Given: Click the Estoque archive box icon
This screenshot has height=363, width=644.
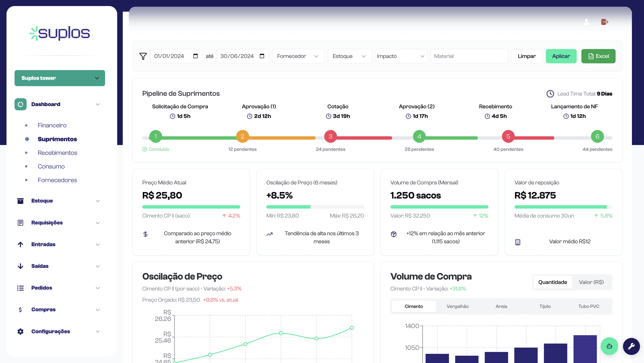Looking at the screenshot, I should coord(20,201).
